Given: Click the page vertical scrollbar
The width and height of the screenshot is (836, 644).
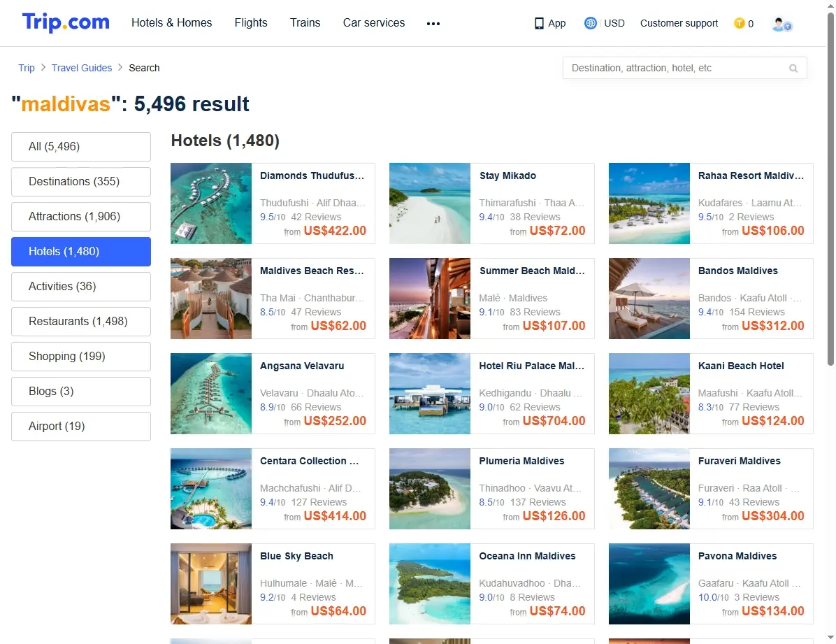Looking at the screenshot, I should [x=830, y=188].
